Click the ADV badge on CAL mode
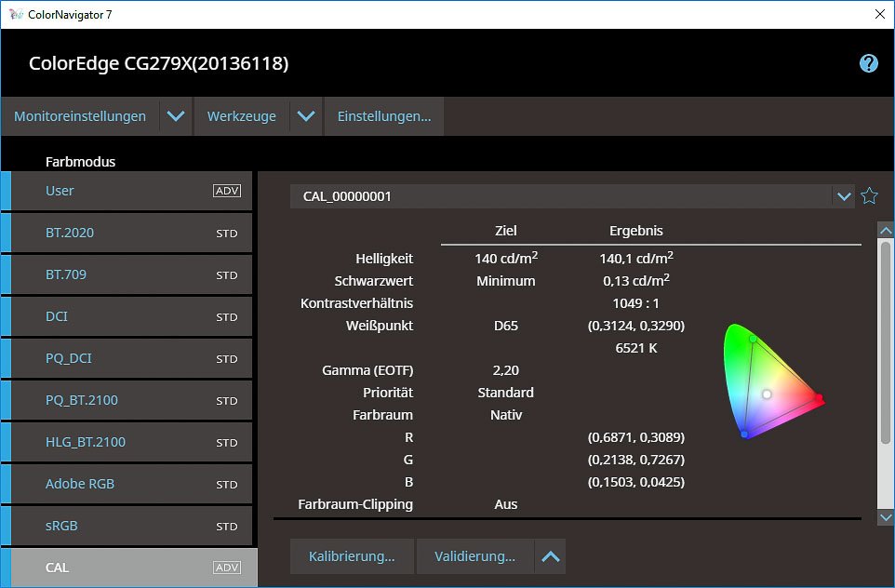The width and height of the screenshot is (895, 588). pos(227,568)
